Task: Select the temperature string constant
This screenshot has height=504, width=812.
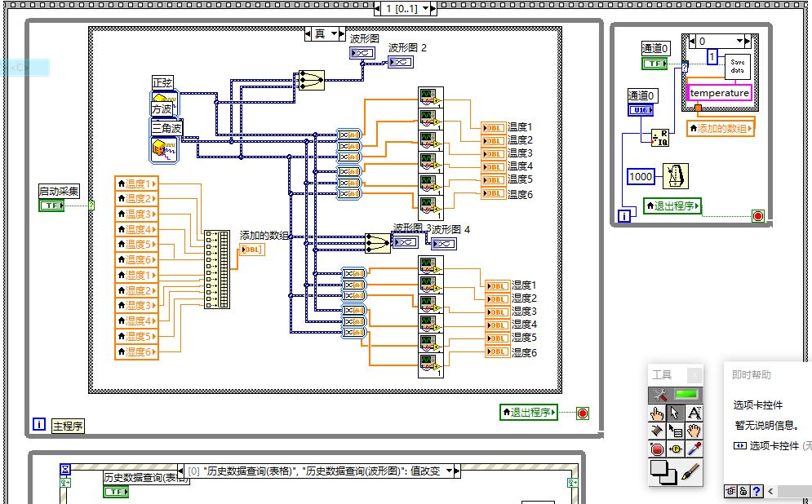Action: coord(719,93)
